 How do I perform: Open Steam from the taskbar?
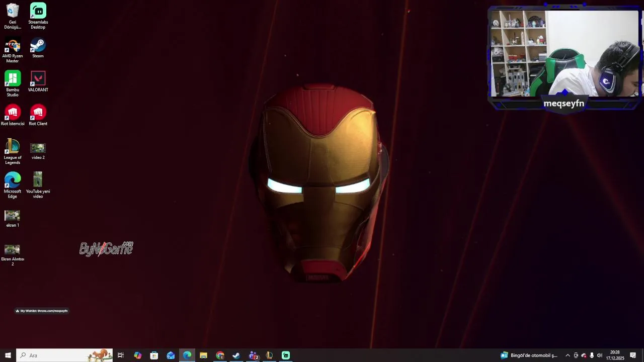(x=236, y=355)
